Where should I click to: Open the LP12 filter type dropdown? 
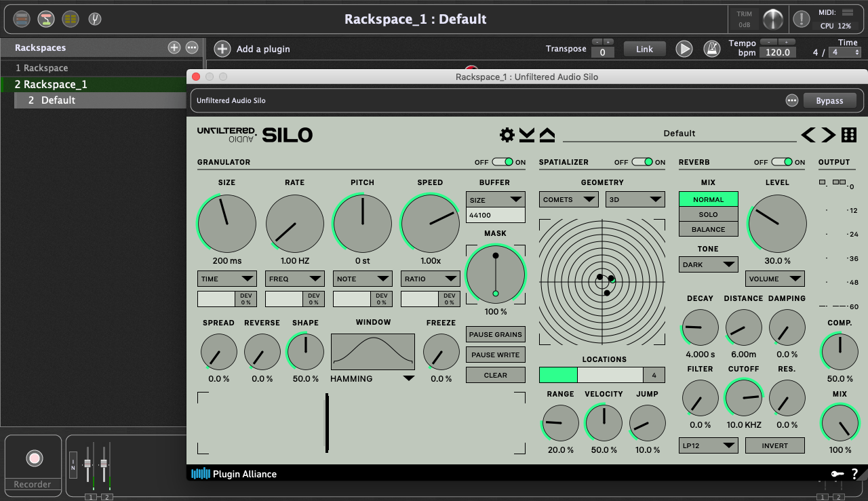coord(709,445)
